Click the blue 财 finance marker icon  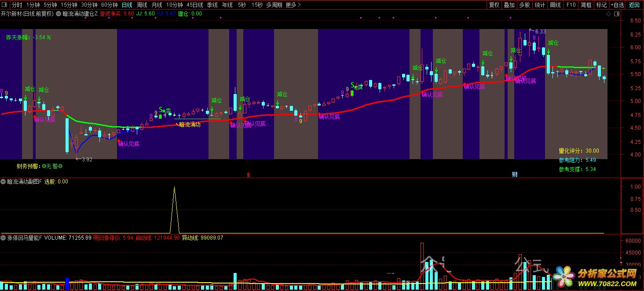(x=515, y=175)
